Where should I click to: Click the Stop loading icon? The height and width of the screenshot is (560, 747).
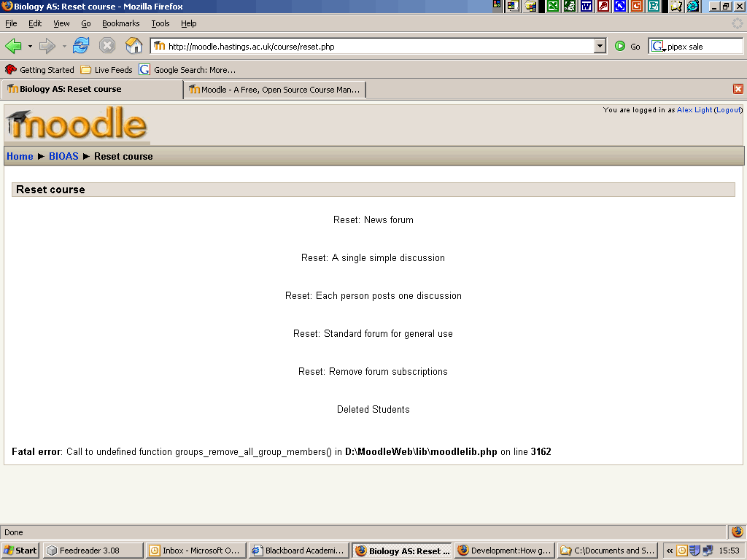107,46
